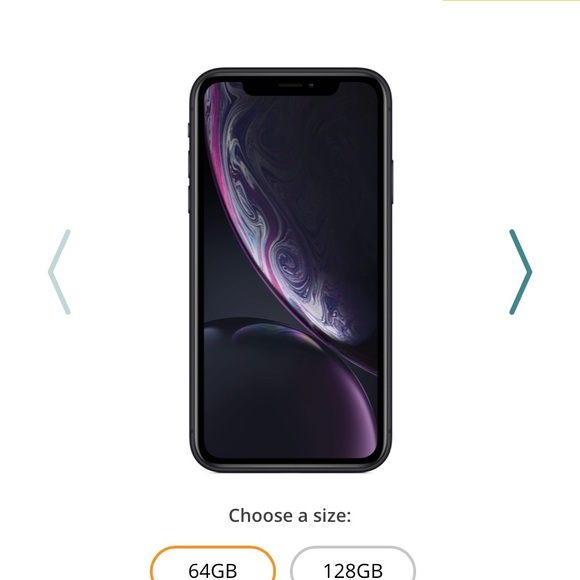Keep the highlighted 64GB button selected
This screenshot has width=580, height=580.
pyautogui.click(x=213, y=563)
